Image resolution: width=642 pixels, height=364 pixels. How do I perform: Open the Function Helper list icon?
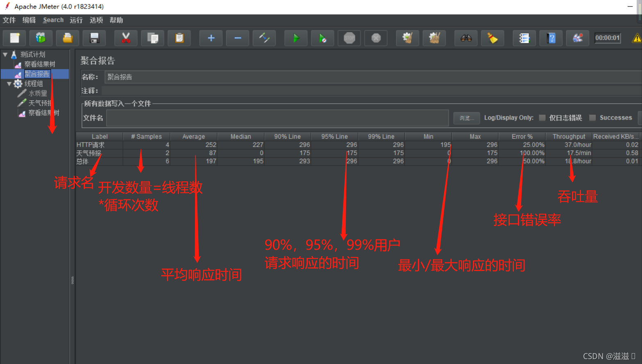coord(524,38)
